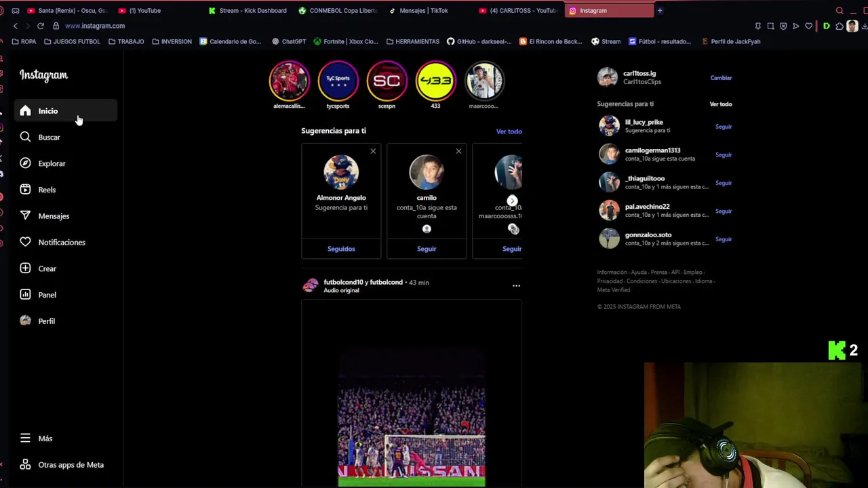
Task: Follow camilo from suggestion card
Action: [x=427, y=249]
